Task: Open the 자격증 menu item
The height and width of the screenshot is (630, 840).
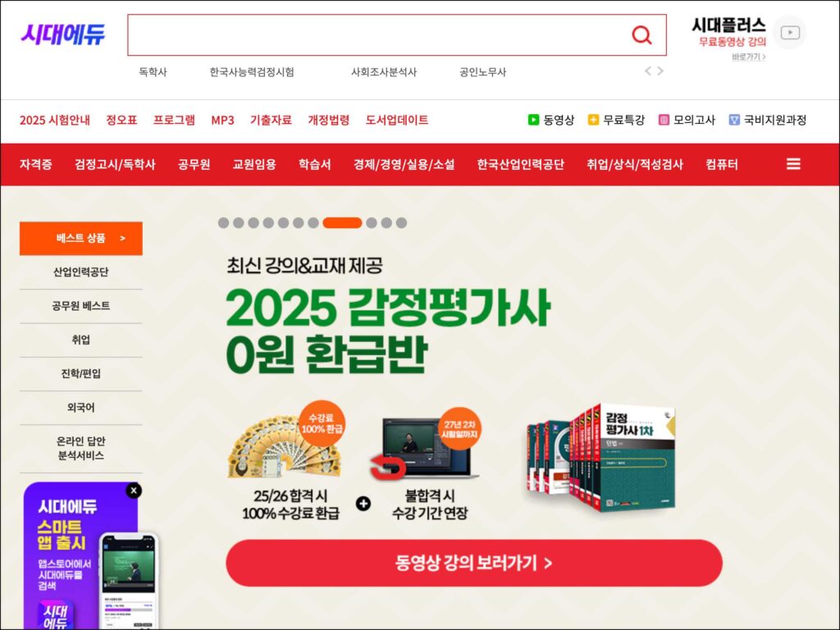Action: (x=36, y=164)
